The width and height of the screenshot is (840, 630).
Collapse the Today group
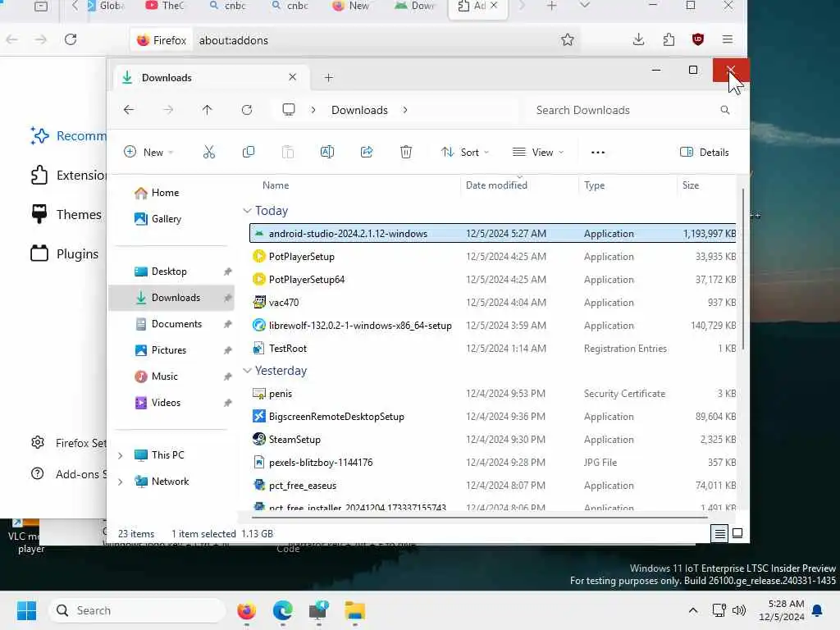[x=247, y=211]
